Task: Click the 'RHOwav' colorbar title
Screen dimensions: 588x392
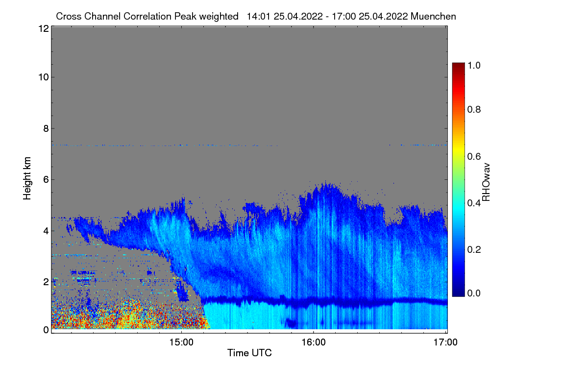Action: coord(487,182)
